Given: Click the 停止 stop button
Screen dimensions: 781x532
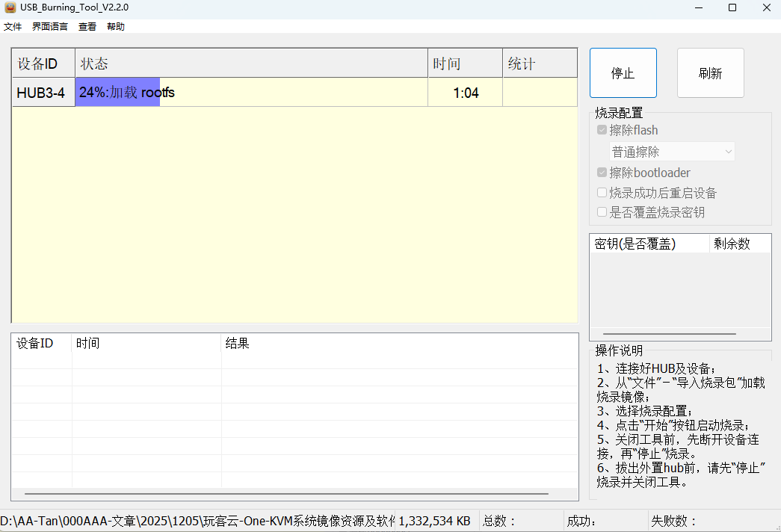Looking at the screenshot, I should 623,72.
